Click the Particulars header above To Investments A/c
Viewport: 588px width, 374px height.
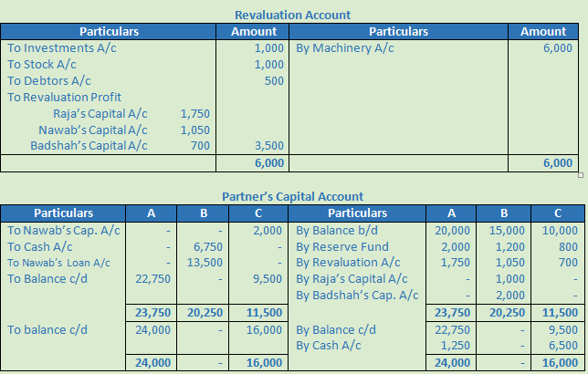pyautogui.click(x=109, y=32)
